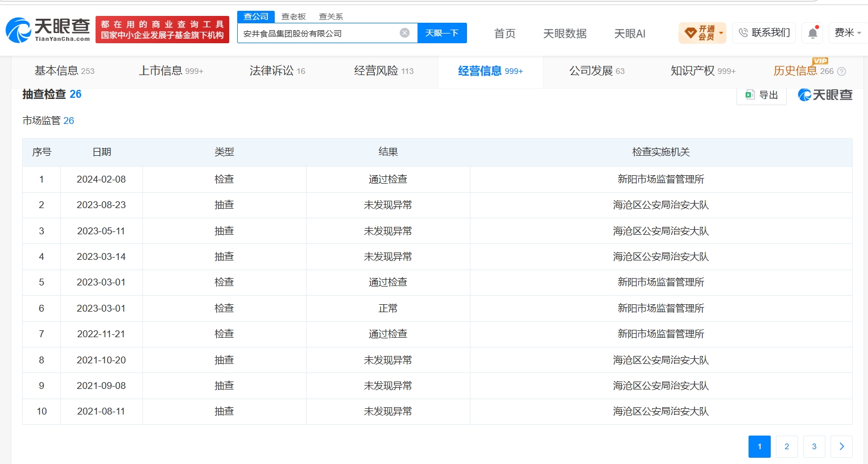The image size is (868, 464).
Task: Click type 检查 in row 5
Action: [x=224, y=282]
